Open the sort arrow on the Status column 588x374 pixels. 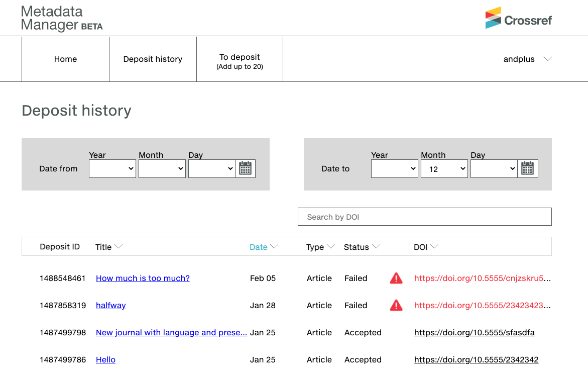pos(377,246)
